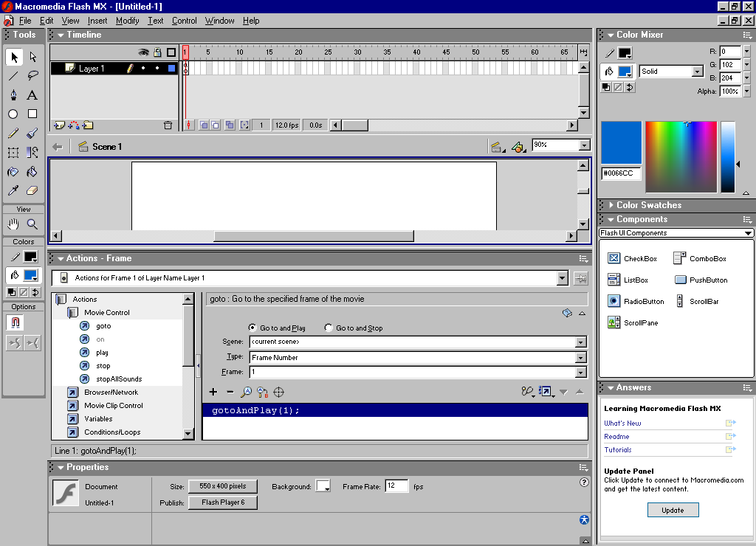Viewport: 756px width, 546px height.
Task: Open the Scene current scene dropdown
Action: (x=580, y=342)
